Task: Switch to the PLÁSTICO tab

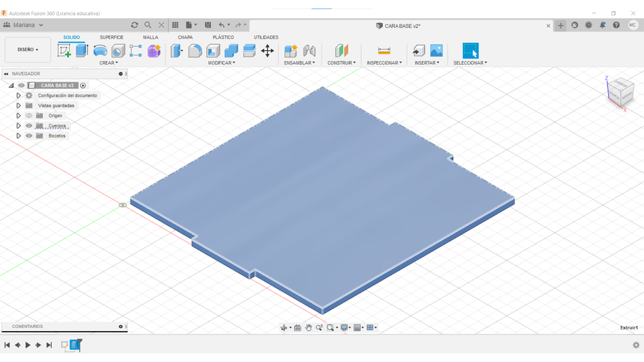Action: (x=223, y=37)
